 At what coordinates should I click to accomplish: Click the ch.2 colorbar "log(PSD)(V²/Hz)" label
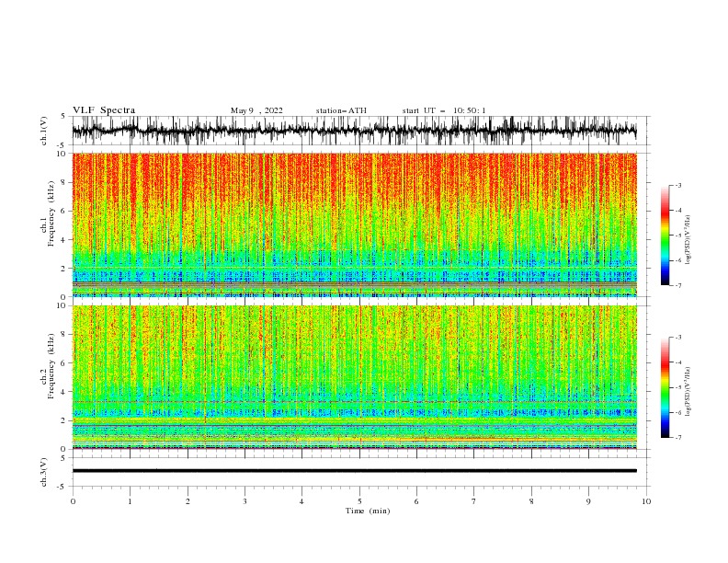click(x=688, y=391)
